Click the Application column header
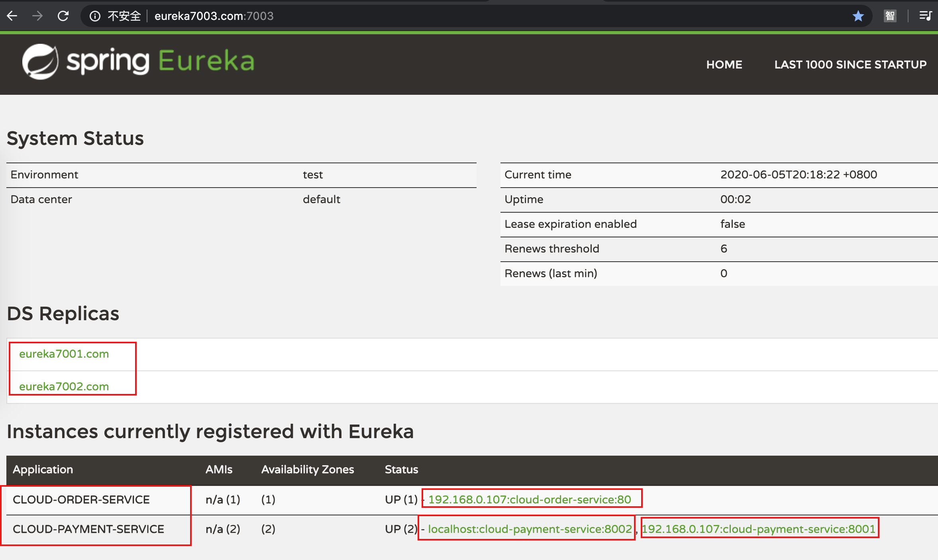The image size is (938, 560). [x=43, y=470]
